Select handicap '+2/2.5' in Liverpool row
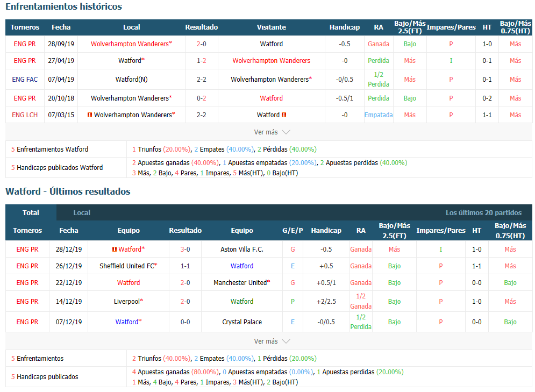Image resolution: width=535 pixels, height=392 pixels. coord(326,302)
